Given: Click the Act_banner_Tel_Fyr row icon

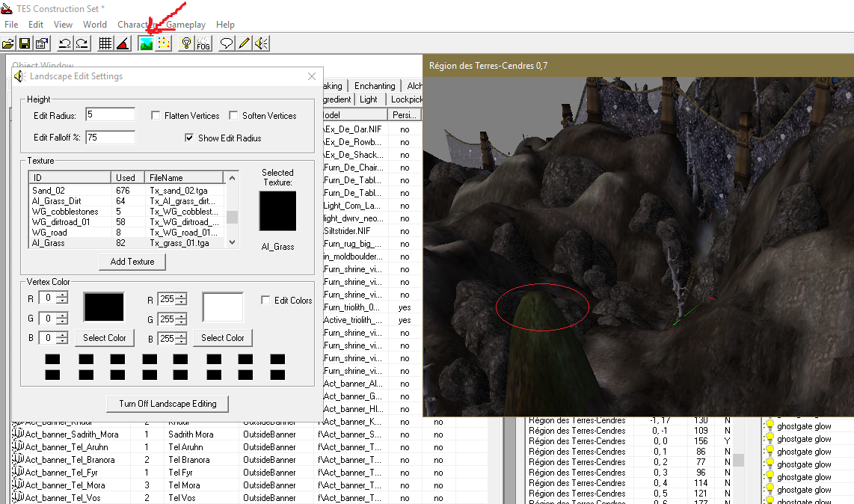Looking at the screenshot, I should [18, 472].
